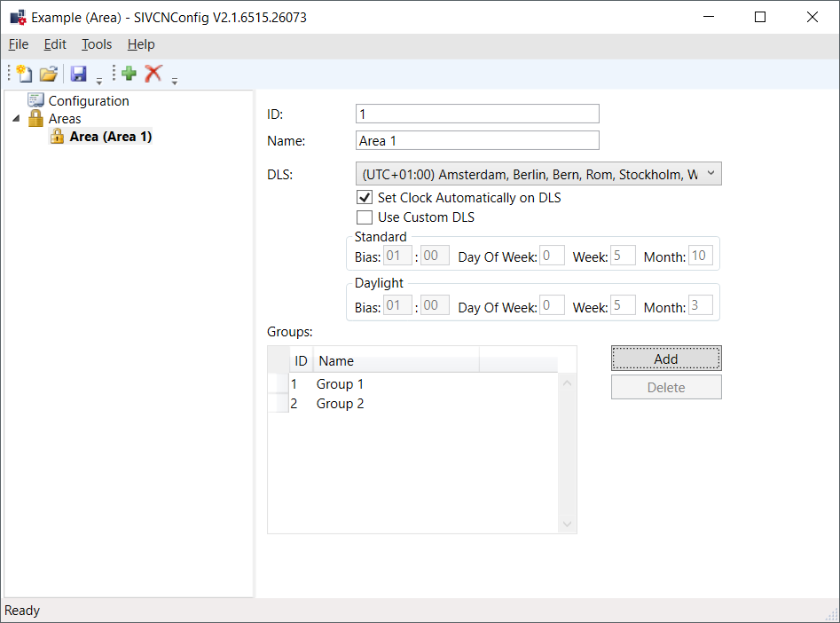840x623 pixels.
Task: Click the Add group button
Action: pyautogui.click(x=665, y=359)
